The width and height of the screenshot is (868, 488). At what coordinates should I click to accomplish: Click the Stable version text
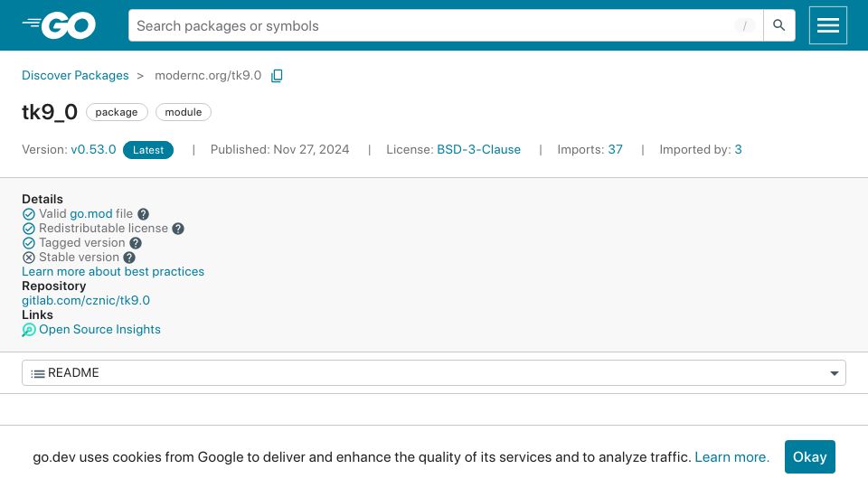pyautogui.click(x=80, y=257)
